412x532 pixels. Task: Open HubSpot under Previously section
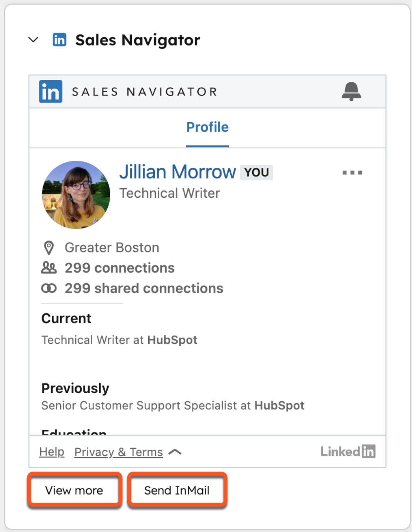pyautogui.click(x=279, y=406)
